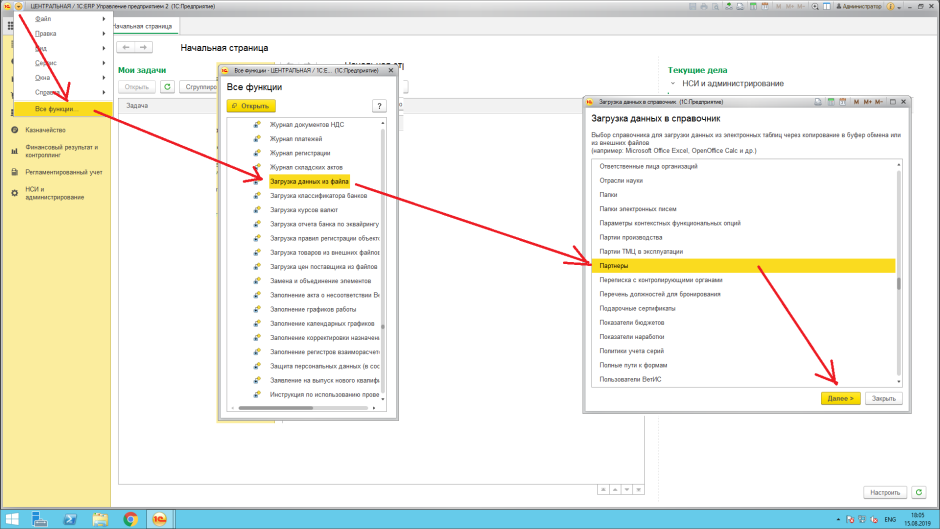Click the green refresh icon under Мои задачи

(167, 87)
